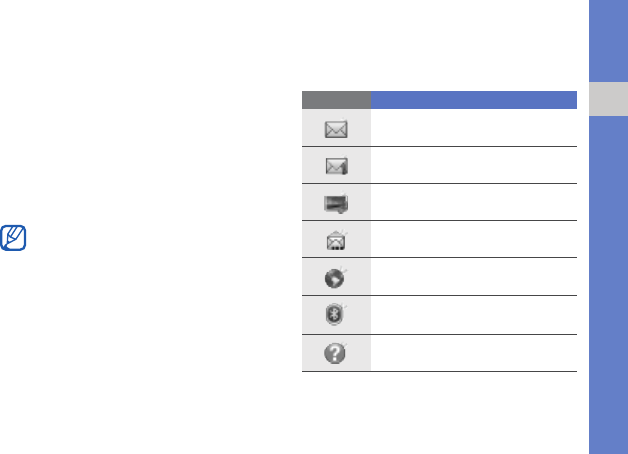Click the blue note pencil icon

(13, 238)
